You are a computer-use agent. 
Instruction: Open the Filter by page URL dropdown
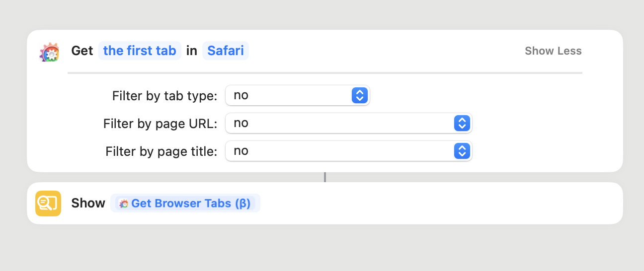[x=348, y=123]
